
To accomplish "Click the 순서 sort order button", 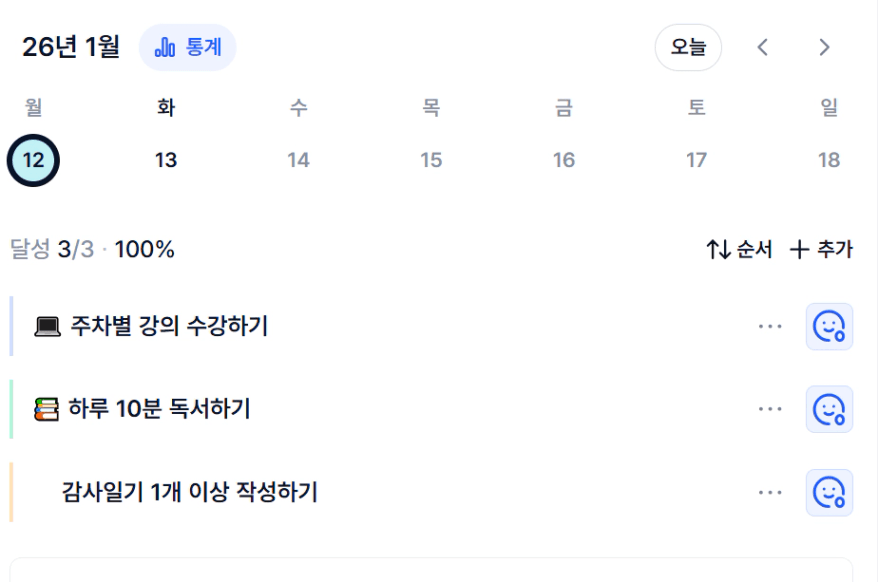I will pyautogui.click(x=739, y=250).
